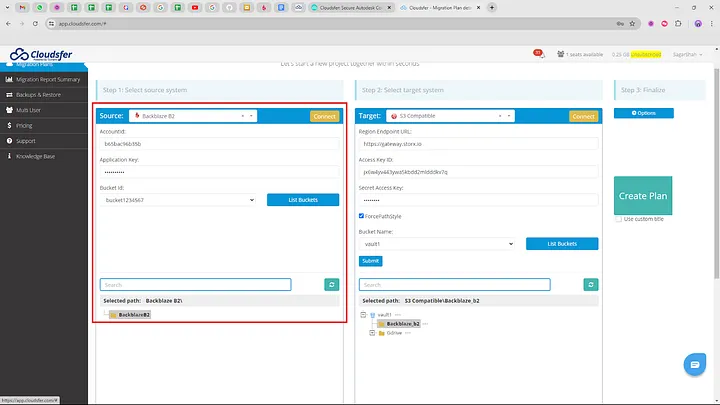Click the Backblaze flame icon in Source selector
Viewport: 720px width, 405px height.
pos(137,116)
